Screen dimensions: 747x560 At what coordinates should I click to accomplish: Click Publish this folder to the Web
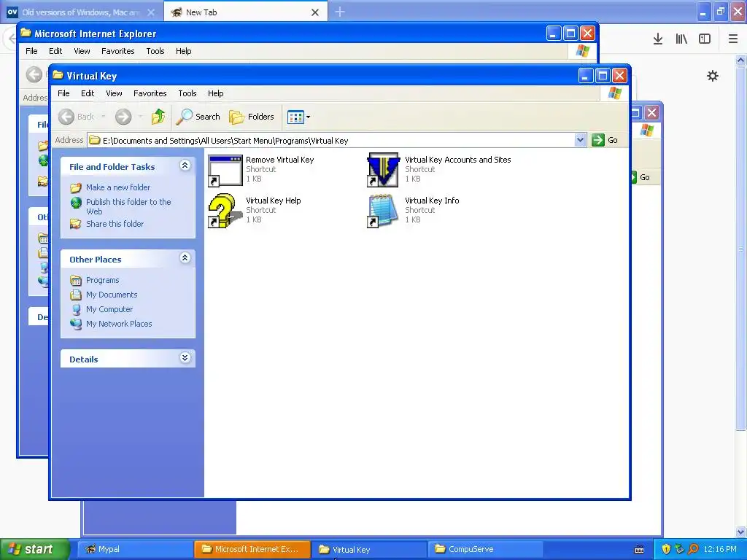[128, 206]
